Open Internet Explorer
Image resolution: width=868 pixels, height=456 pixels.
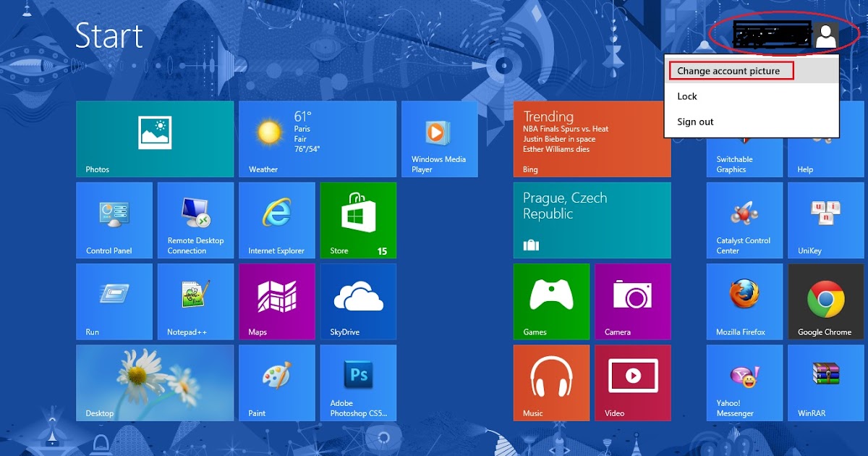click(x=276, y=219)
